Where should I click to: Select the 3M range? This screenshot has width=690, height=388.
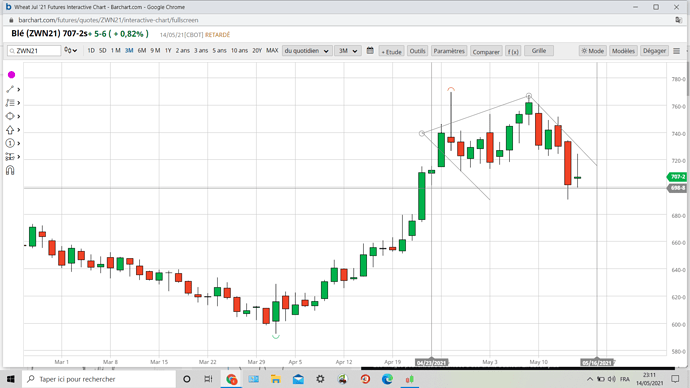click(x=129, y=51)
